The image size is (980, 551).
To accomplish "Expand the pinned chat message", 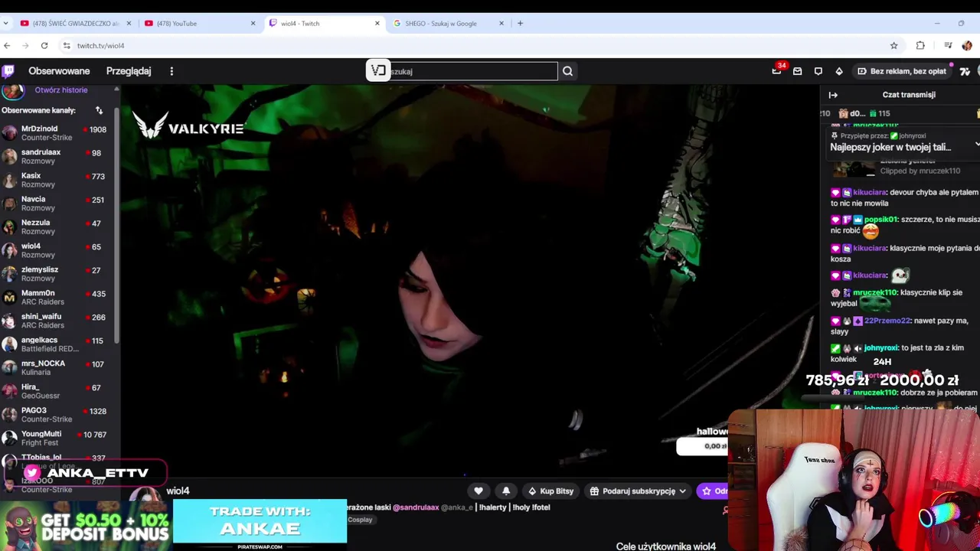I will point(976,145).
